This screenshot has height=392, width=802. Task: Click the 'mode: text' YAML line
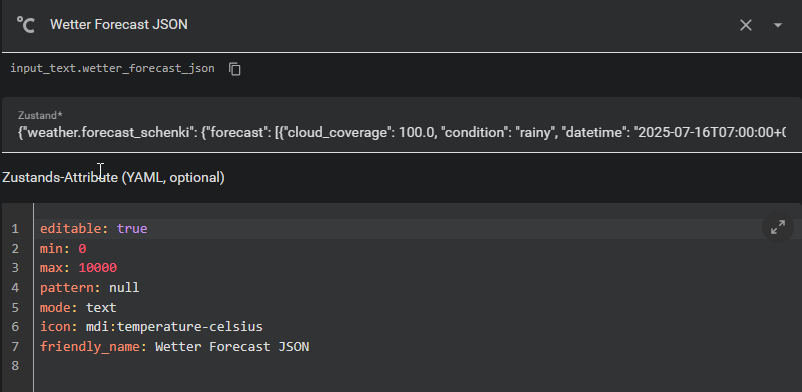78,308
